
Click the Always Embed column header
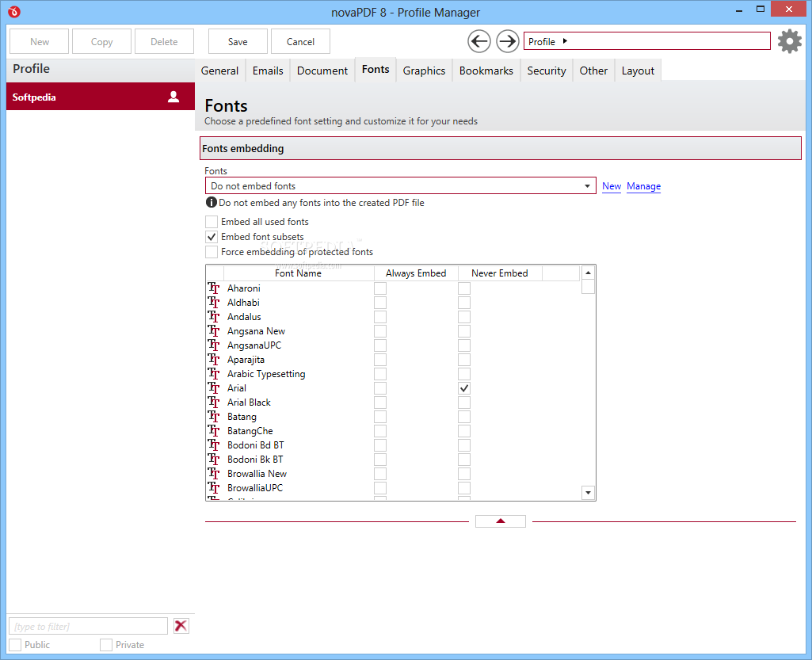(416, 273)
